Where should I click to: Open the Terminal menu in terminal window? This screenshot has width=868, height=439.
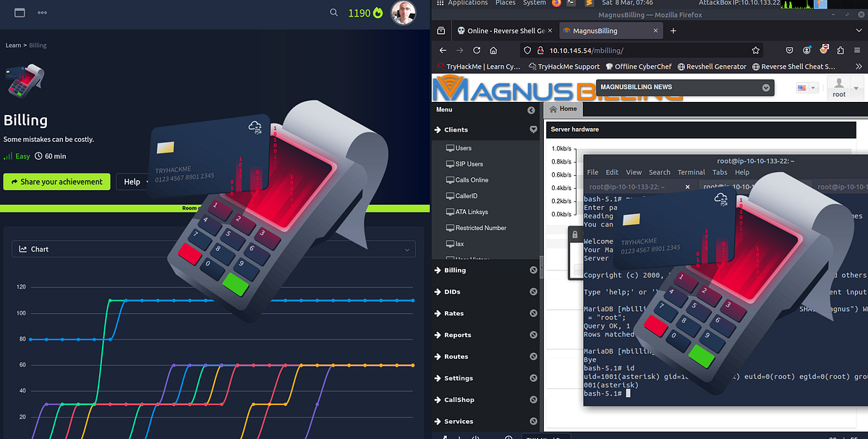click(x=691, y=172)
